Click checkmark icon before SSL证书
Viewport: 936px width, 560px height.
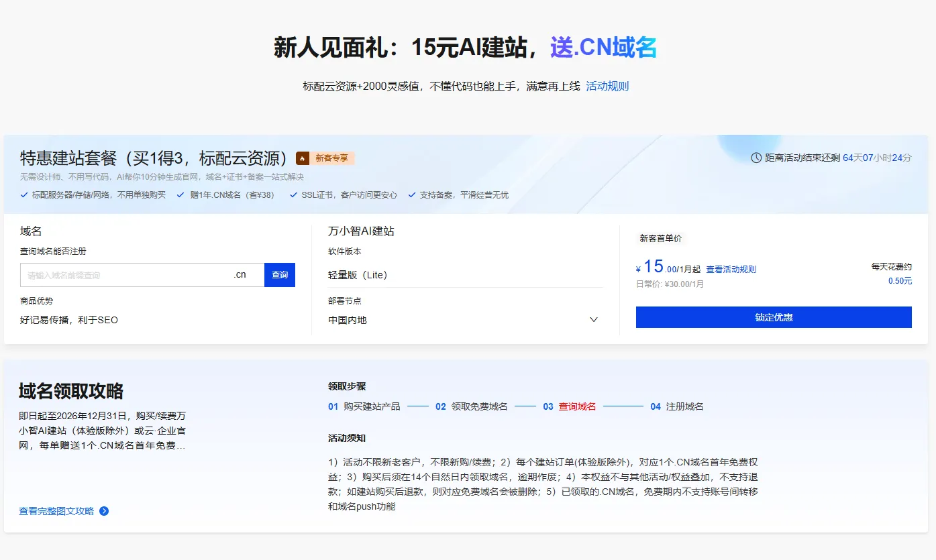pyautogui.click(x=293, y=194)
